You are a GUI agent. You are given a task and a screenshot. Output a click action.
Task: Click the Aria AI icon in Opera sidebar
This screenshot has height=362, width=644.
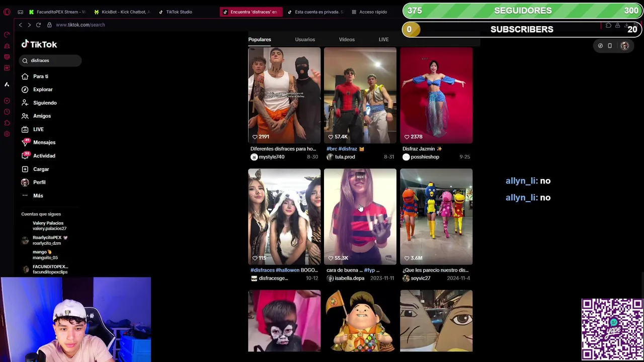coord(7,84)
